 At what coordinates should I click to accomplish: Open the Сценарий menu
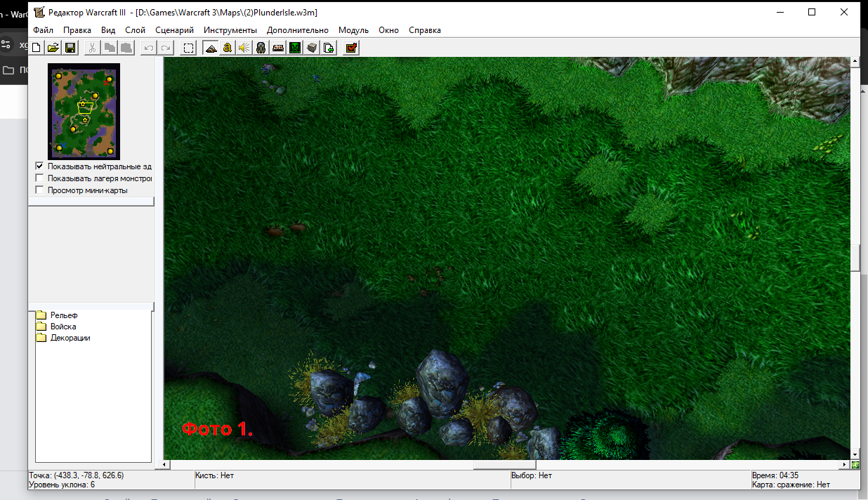pyautogui.click(x=175, y=30)
